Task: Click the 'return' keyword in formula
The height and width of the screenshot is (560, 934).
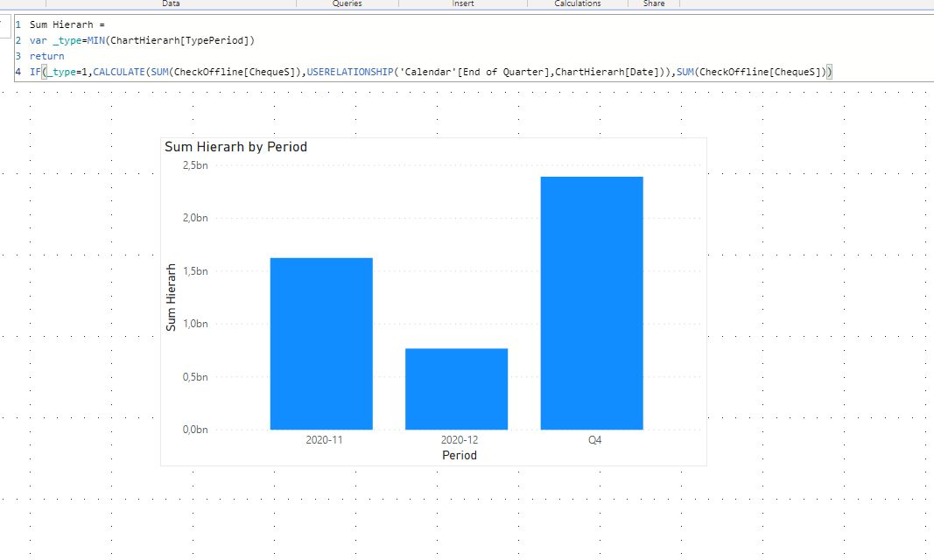Action: point(47,56)
